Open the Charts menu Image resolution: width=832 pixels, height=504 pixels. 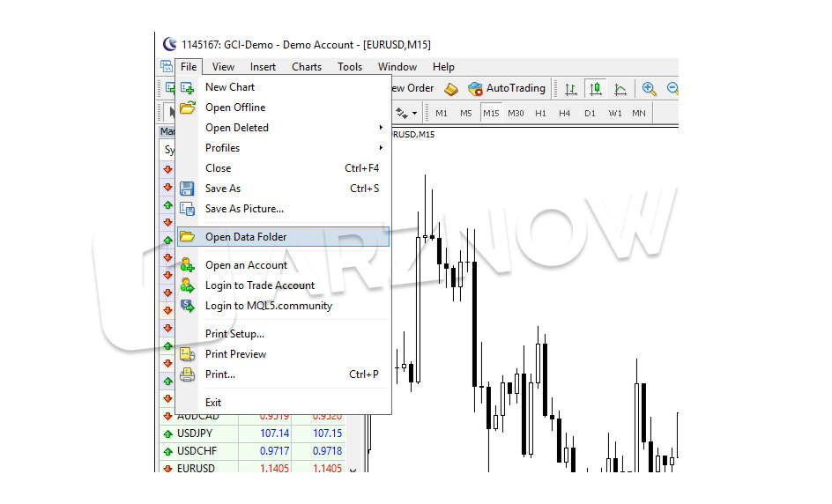point(307,67)
